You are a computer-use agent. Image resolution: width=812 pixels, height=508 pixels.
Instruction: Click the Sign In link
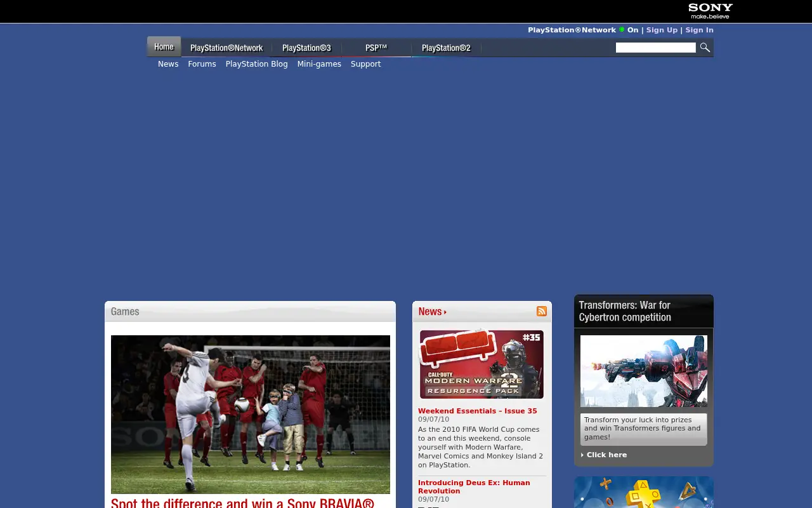(x=699, y=30)
